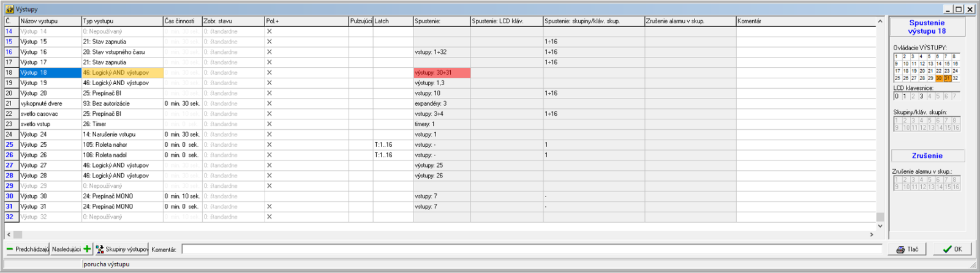This screenshot has width=980, height=273.
Task: Open Skupiny výstupov output groups
Action: [x=121, y=249]
